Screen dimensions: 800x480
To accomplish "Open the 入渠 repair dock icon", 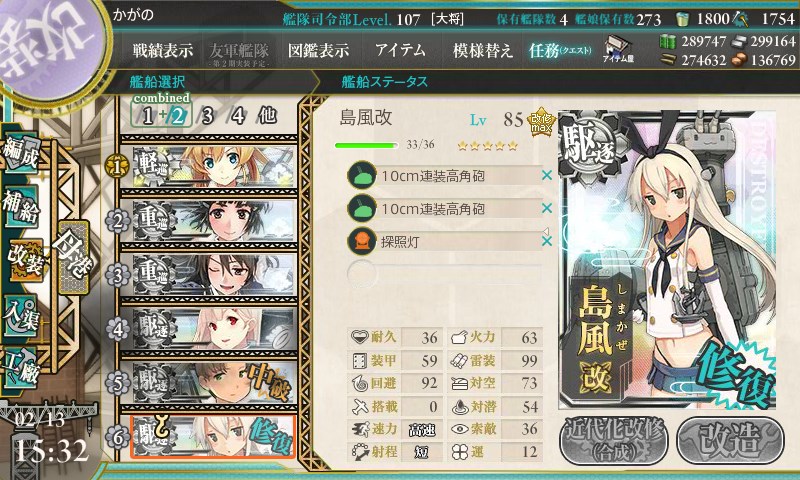I will (x=21, y=316).
